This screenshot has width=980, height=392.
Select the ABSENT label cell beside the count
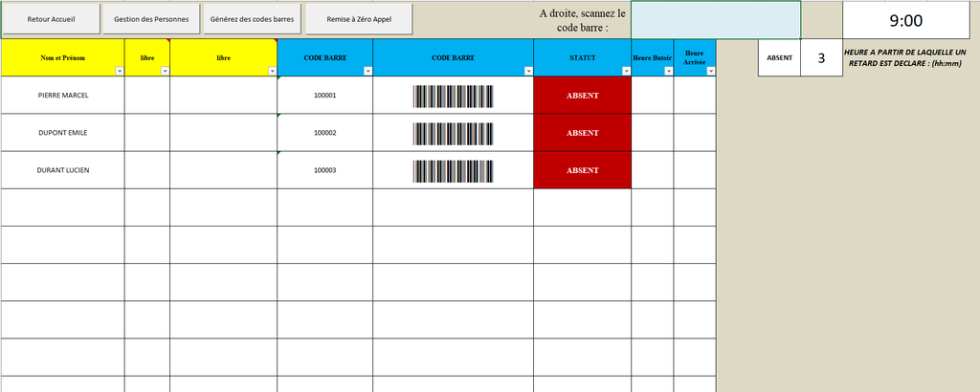pyautogui.click(x=779, y=58)
